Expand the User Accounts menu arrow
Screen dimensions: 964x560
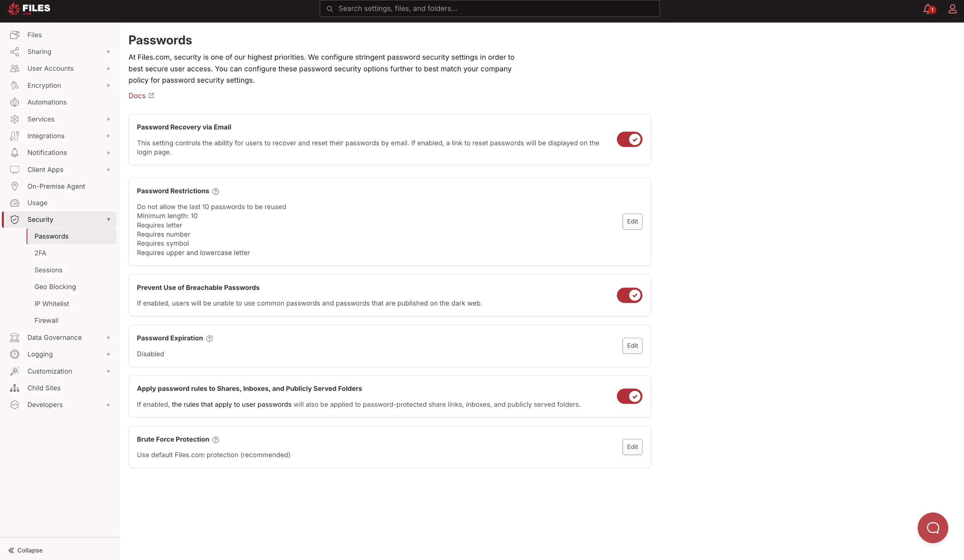point(109,68)
